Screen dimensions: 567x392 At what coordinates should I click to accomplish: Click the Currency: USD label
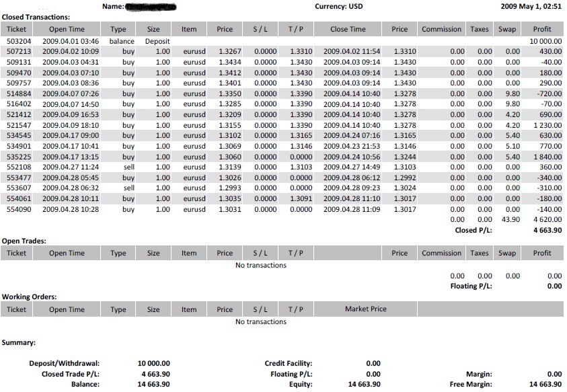coord(338,6)
